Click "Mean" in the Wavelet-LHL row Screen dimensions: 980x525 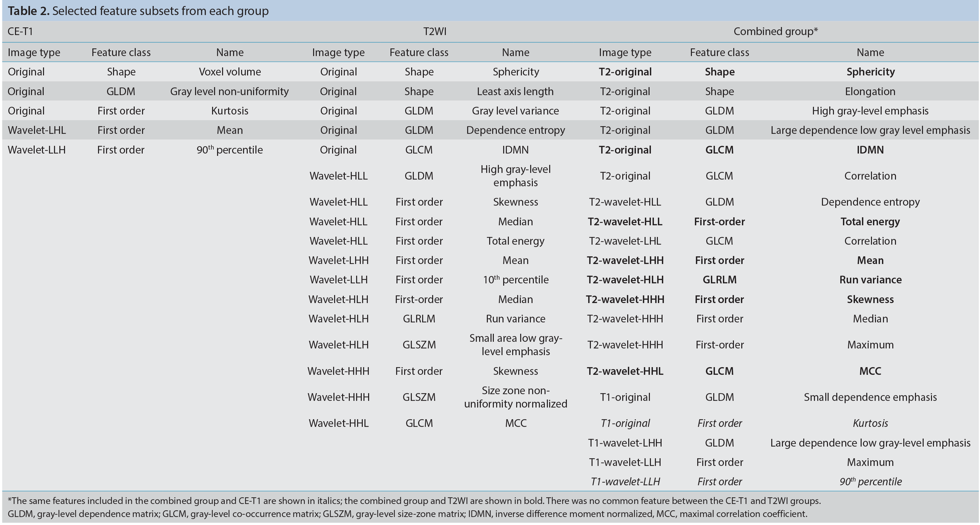point(229,130)
